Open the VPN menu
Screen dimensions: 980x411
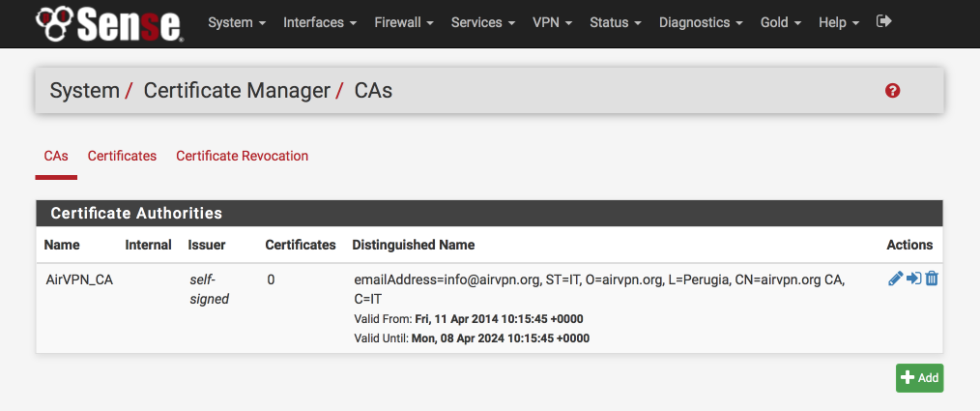pyautogui.click(x=553, y=22)
